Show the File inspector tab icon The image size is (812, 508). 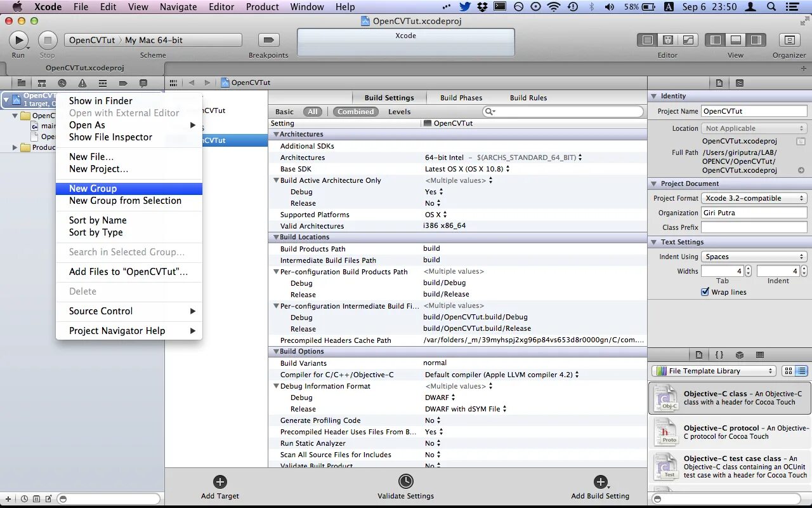(719, 83)
